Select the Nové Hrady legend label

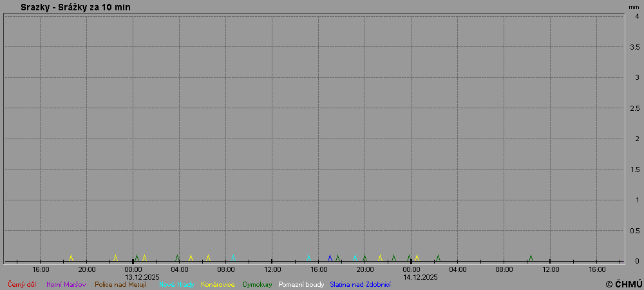coord(176,284)
